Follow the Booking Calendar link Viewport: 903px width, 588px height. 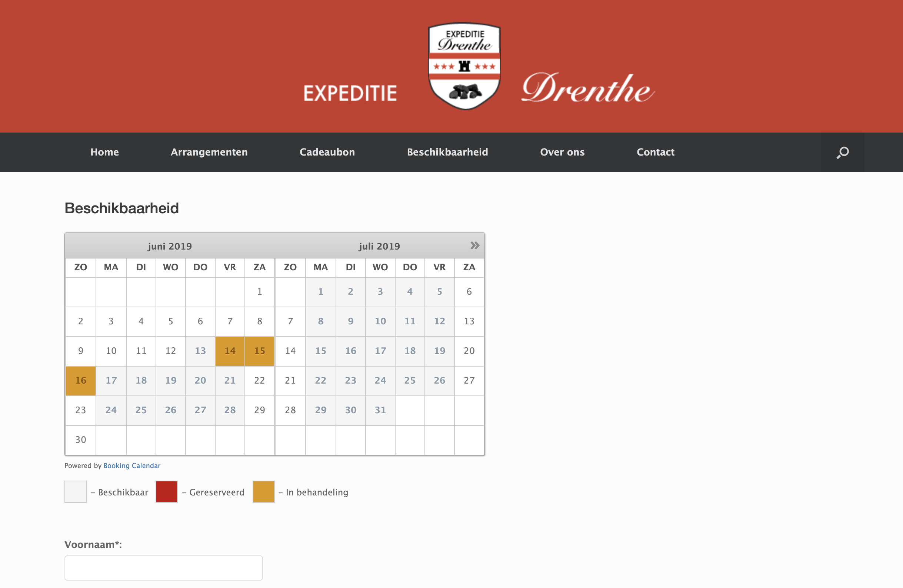click(131, 465)
